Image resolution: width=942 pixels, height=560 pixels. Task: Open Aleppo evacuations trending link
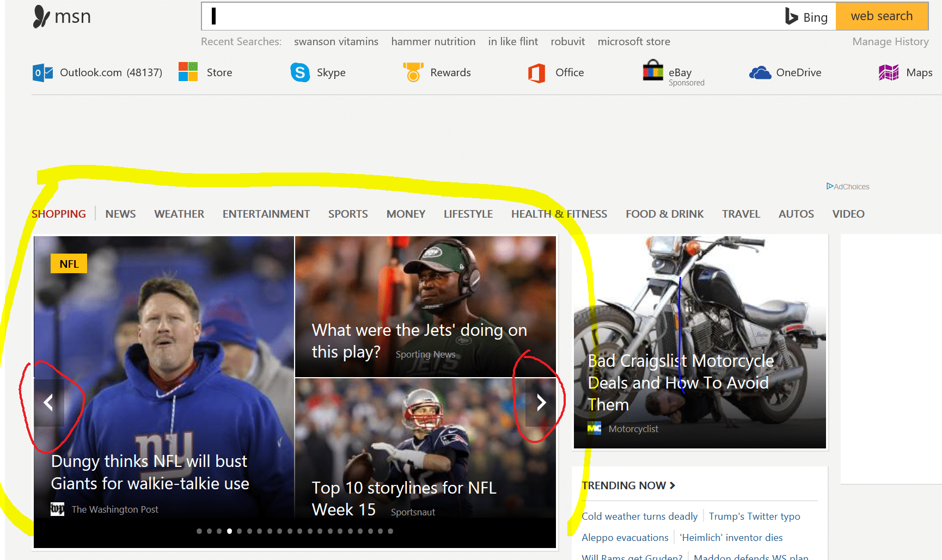(625, 537)
